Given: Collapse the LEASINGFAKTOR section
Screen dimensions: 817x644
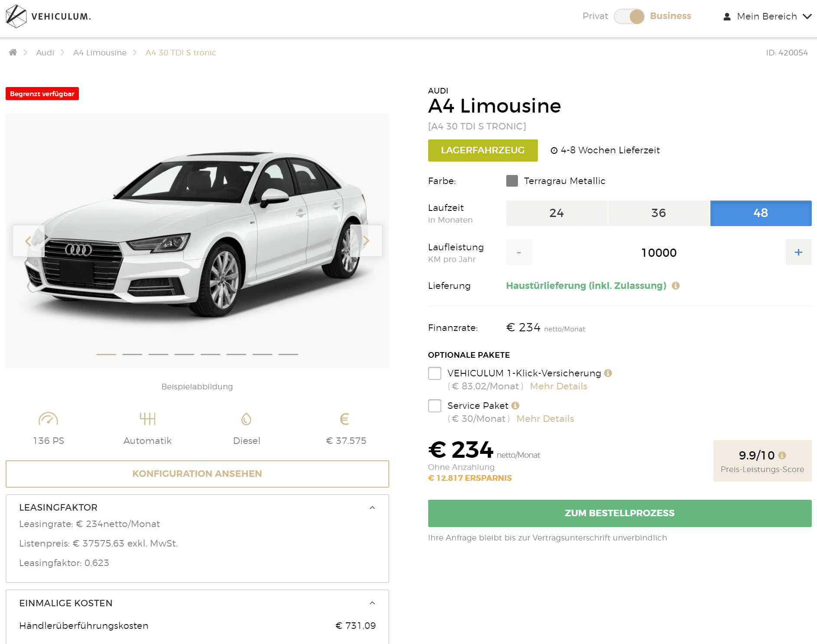Looking at the screenshot, I should (x=372, y=508).
